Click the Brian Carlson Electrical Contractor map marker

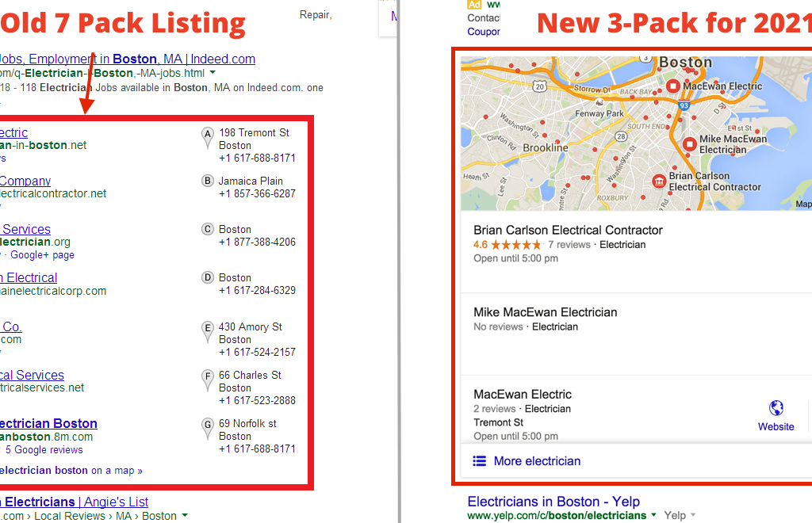coord(658,181)
